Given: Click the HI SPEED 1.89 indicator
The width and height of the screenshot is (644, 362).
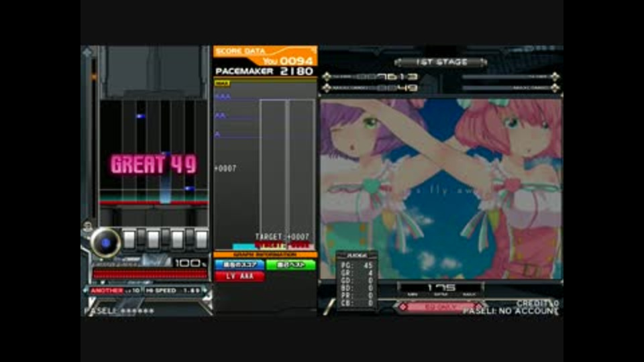Looking at the screenshot, I should coord(172,290).
